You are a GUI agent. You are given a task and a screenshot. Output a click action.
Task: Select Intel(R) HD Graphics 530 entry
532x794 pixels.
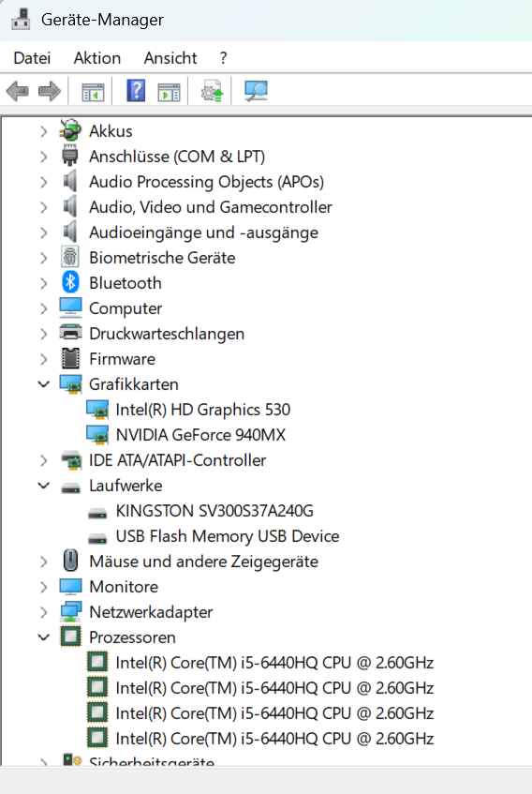(203, 410)
